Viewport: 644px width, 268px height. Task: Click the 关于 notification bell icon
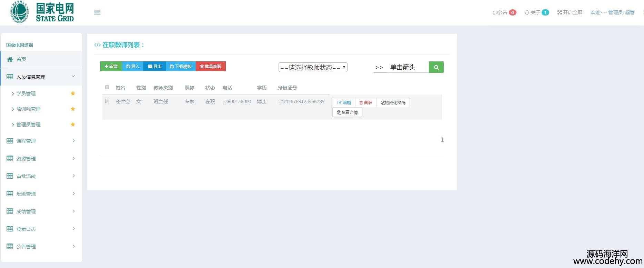click(527, 12)
